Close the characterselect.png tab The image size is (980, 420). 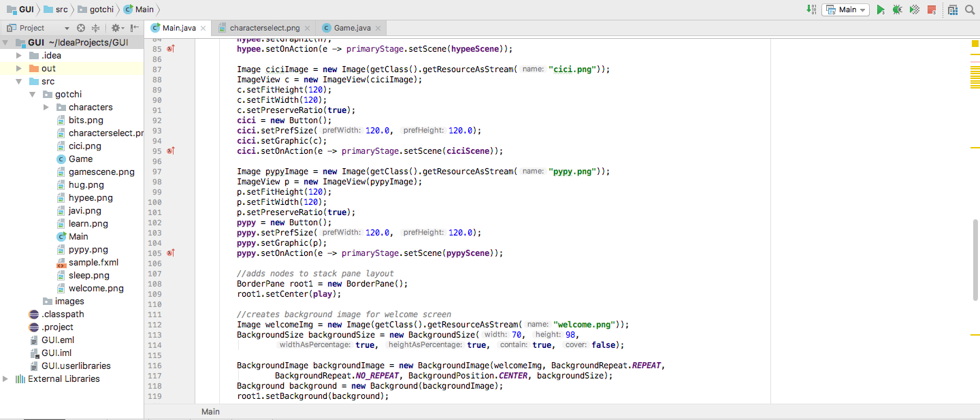click(x=307, y=28)
